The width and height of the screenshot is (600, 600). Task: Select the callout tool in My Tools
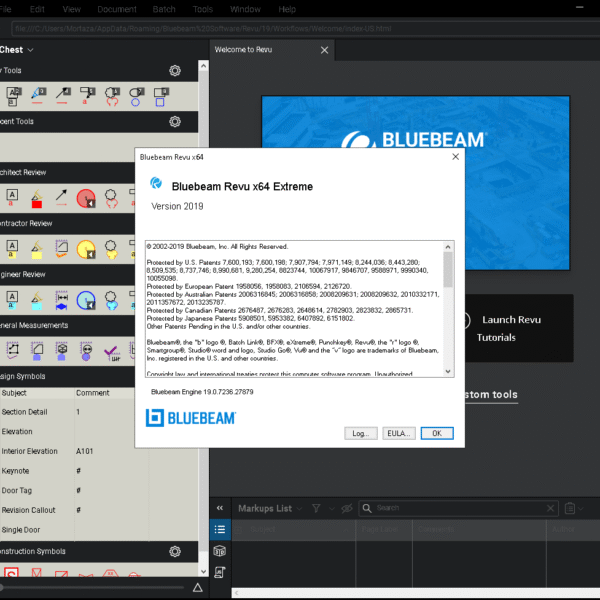pyautogui.click(x=87, y=96)
